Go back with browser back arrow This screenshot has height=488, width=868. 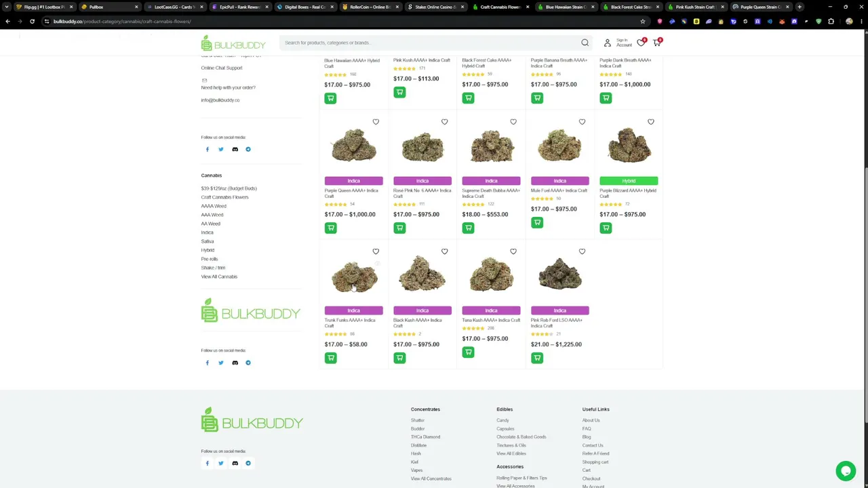pyautogui.click(x=7, y=21)
